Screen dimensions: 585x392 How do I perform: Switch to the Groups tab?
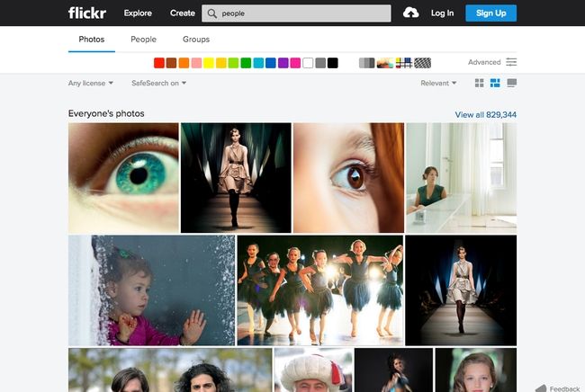click(x=195, y=40)
